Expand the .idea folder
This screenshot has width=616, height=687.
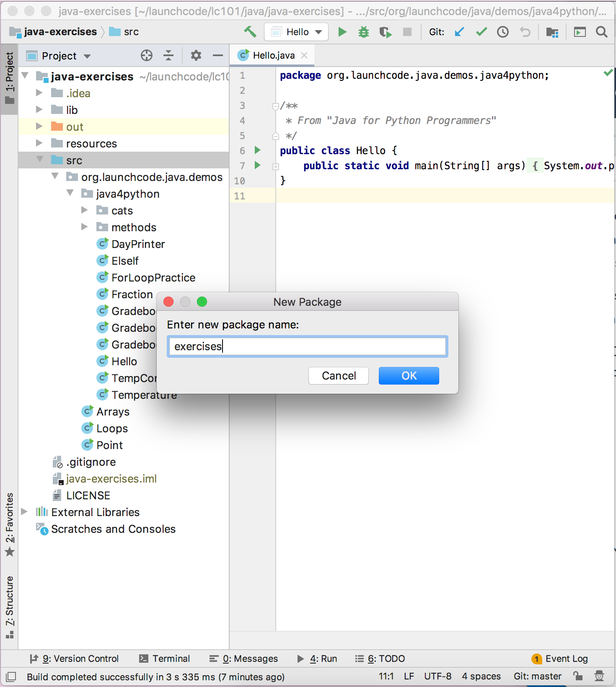pyautogui.click(x=39, y=93)
